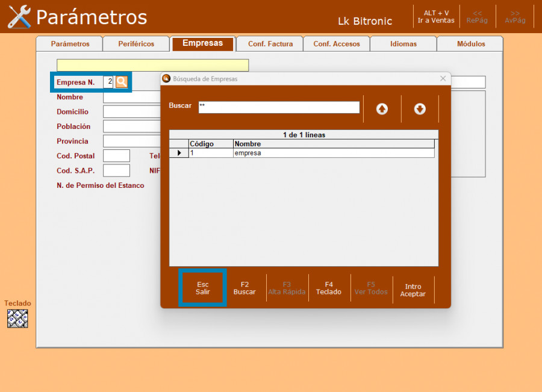Click the magnifier search icon beside Empresa N.

[x=122, y=81]
